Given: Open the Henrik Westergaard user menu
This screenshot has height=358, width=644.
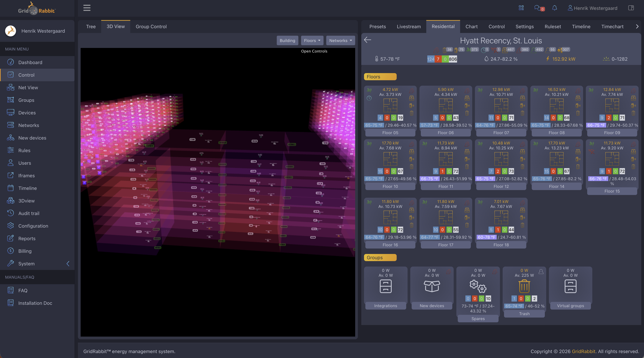Looking at the screenshot, I should pos(592,8).
